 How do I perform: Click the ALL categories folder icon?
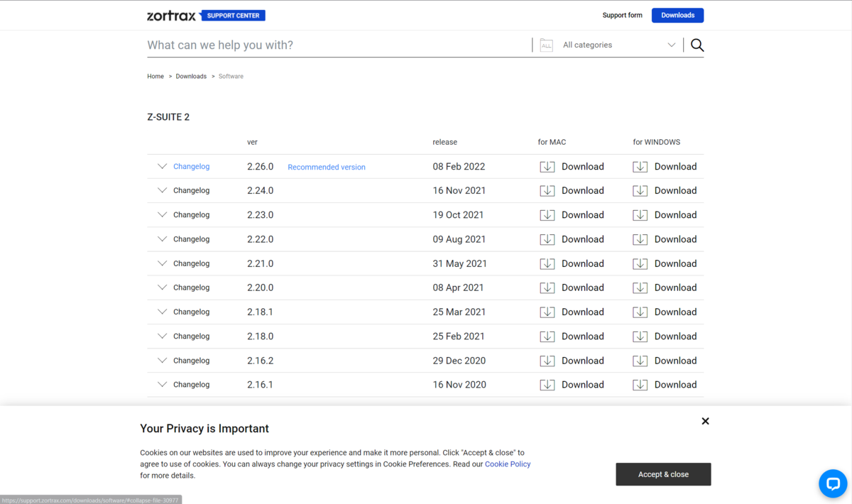coord(546,45)
